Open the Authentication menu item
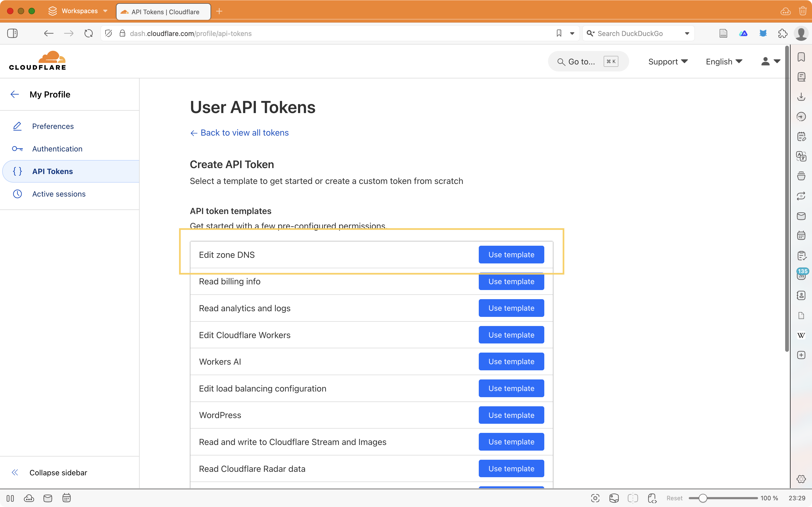 click(57, 149)
